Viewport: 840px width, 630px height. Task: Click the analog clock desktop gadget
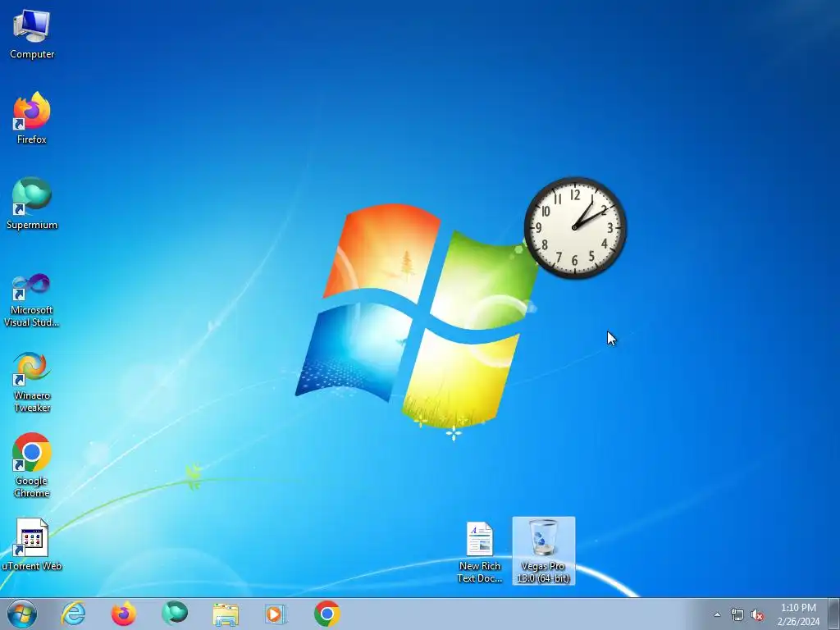[575, 228]
